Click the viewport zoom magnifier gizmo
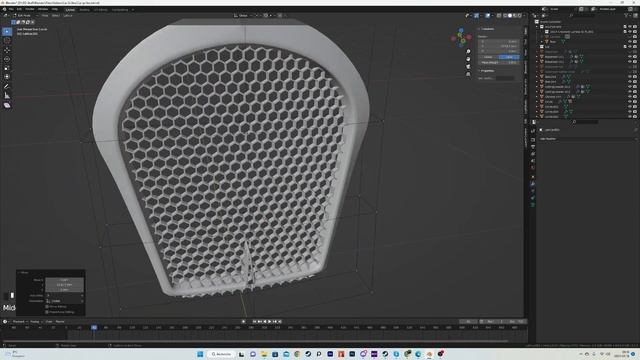The height and width of the screenshot is (360, 640). (468, 51)
